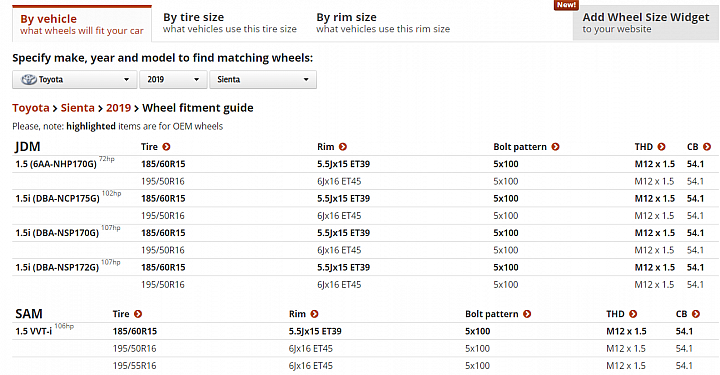Click the info icon next to JDM Bolt pattern

(555, 147)
